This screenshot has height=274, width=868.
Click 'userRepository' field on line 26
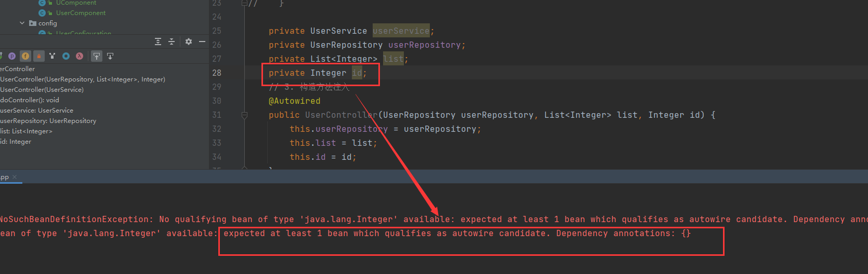[x=424, y=45]
